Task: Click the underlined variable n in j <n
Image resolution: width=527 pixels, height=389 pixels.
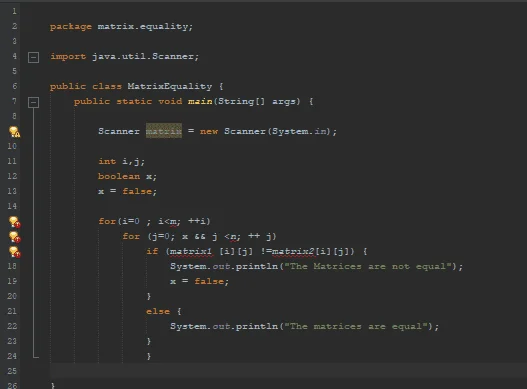Action: coord(234,237)
